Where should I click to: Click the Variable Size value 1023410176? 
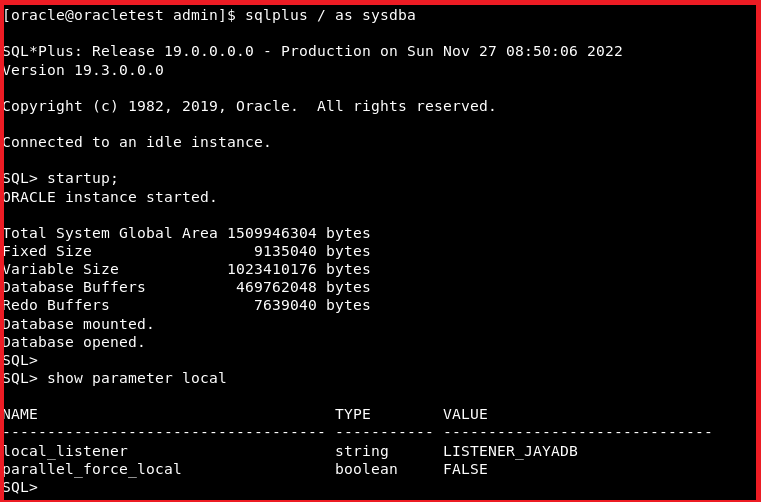coord(272,269)
